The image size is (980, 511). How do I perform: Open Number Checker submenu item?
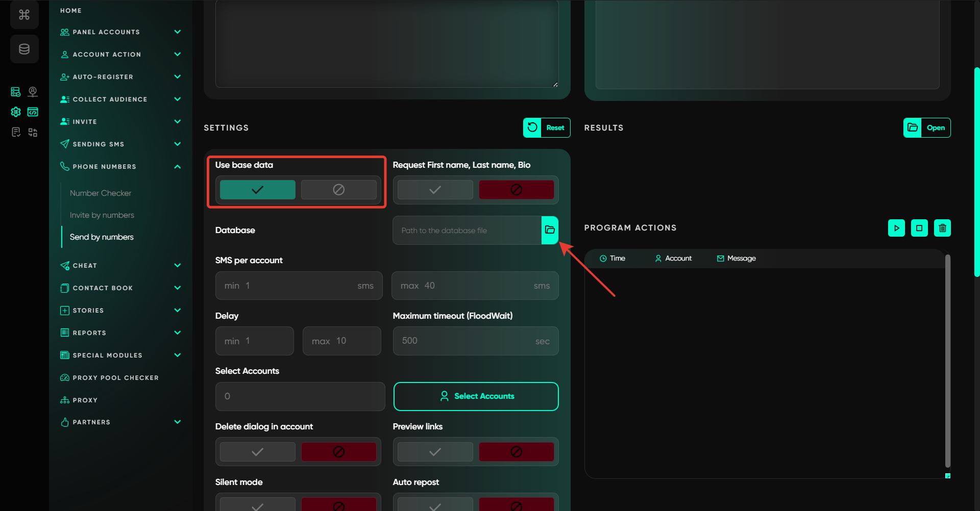pyautogui.click(x=101, y=193)
